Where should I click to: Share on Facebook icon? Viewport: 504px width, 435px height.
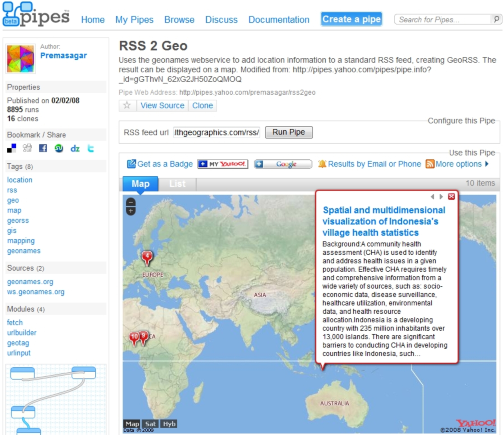click(x=43, y=148)
